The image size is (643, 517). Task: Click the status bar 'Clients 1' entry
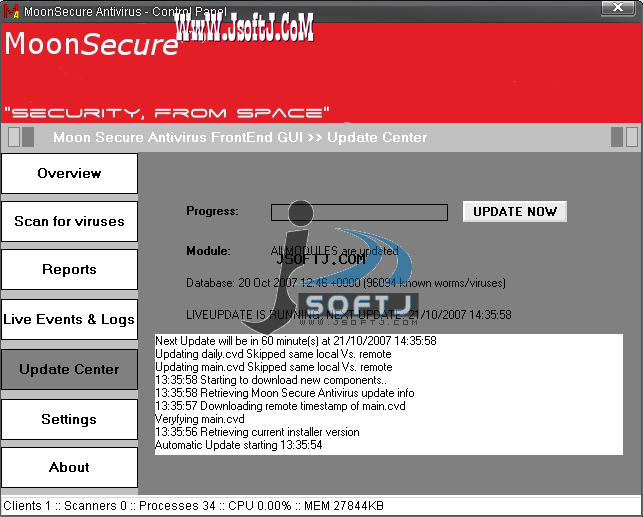pyautogui.click(x=27, y=506)
